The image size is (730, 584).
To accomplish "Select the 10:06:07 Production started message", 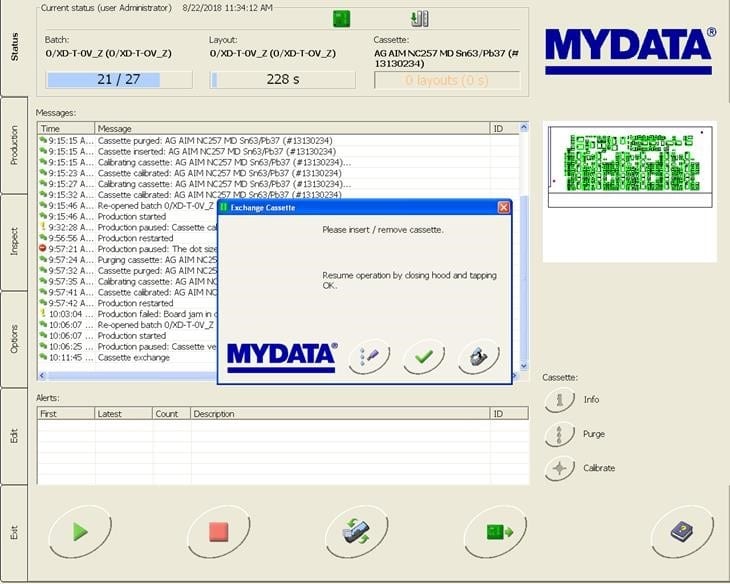I will click(128, 336).
